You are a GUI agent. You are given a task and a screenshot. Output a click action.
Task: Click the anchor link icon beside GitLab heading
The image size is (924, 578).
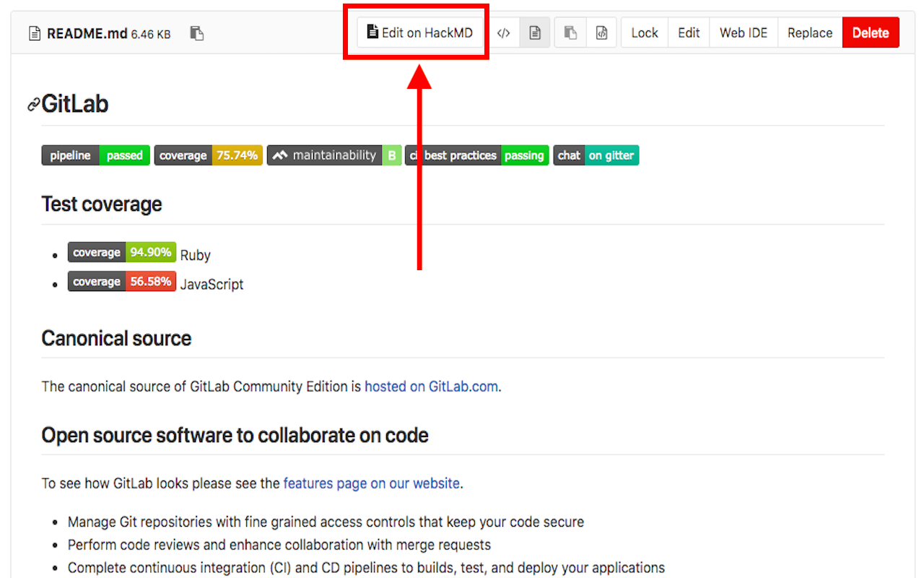point(33,105)
